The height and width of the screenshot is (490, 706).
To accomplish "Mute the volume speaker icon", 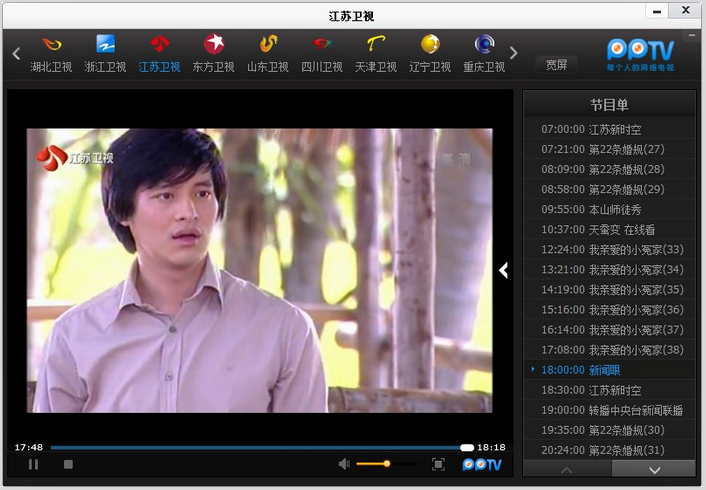I will 344,464.
